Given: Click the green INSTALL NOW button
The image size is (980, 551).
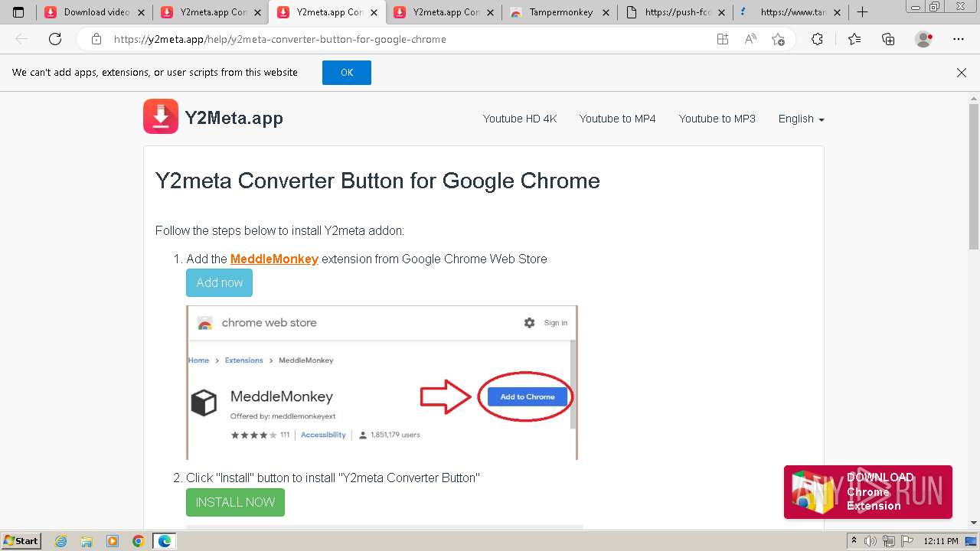Looking at the screenshot, I should point(235,502).
